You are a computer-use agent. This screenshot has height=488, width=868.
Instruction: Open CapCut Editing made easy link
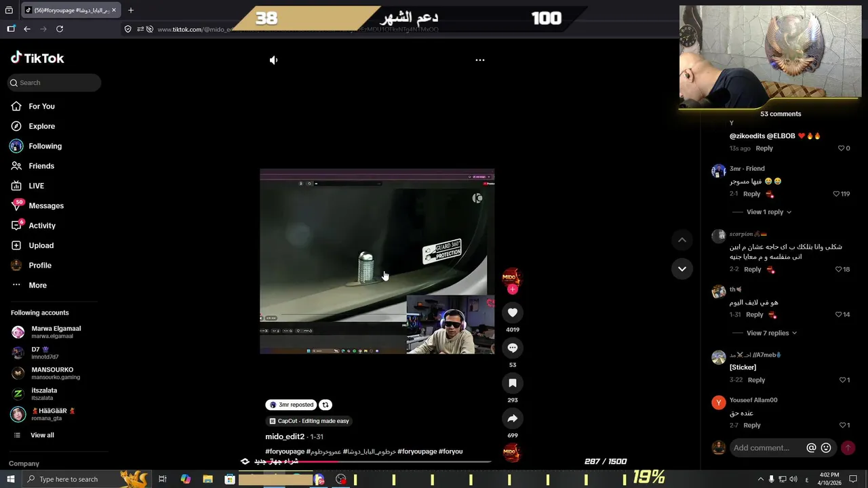(x=309, y=421)
